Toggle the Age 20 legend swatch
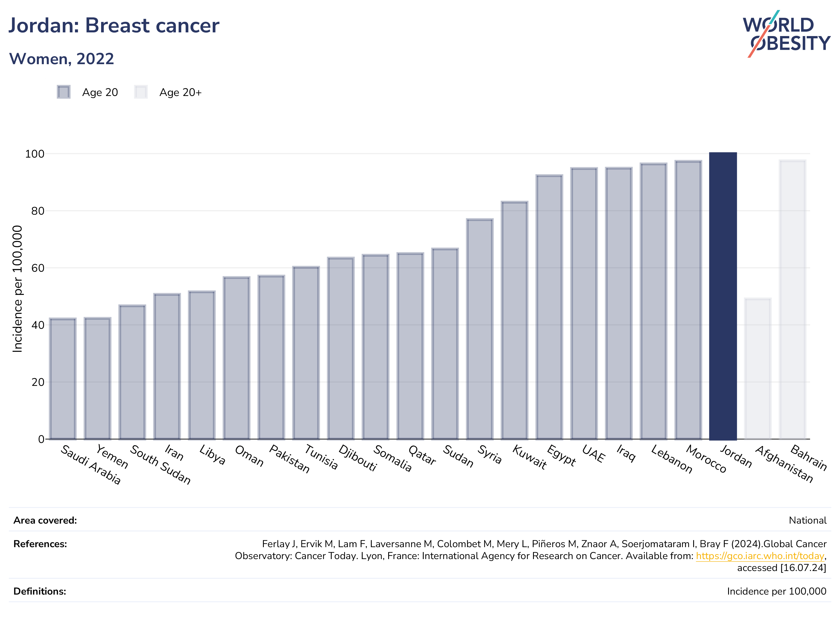840x617 pixels. coord(64,92)
